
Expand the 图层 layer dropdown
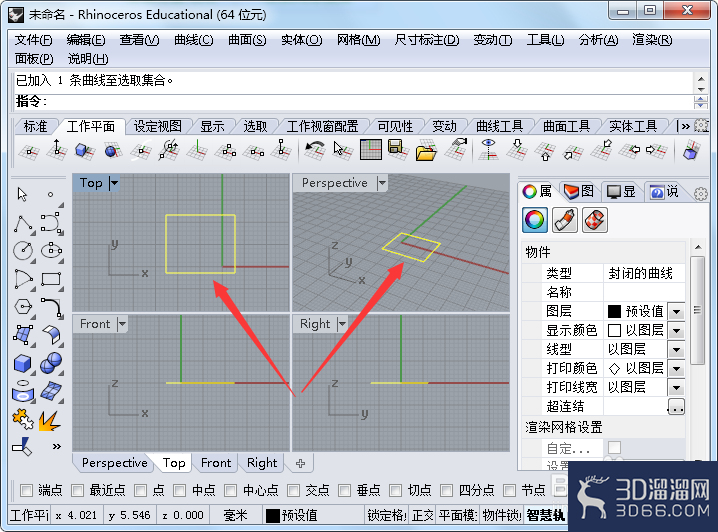tap(676, 312)
